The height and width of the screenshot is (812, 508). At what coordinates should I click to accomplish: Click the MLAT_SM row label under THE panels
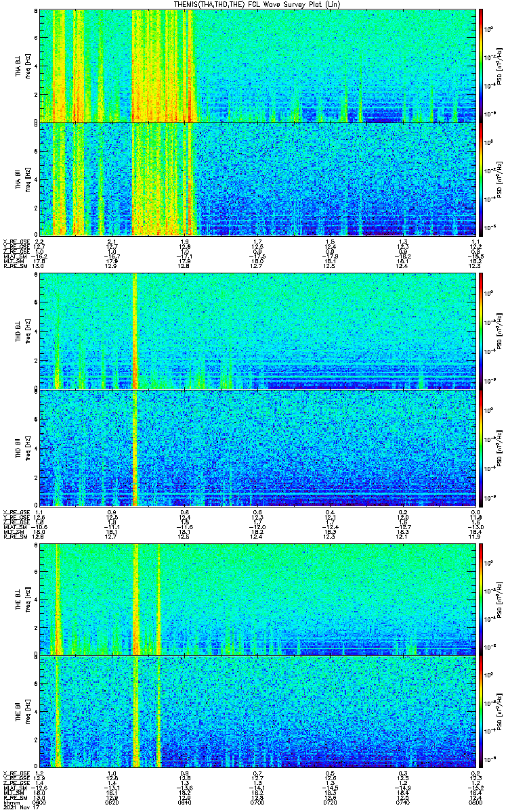pyautogui.click(x=14, y=788)
